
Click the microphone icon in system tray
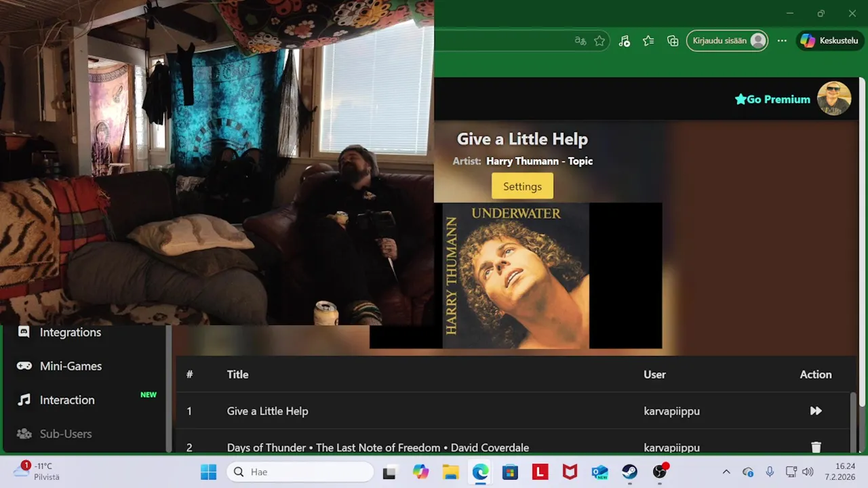(770, 472)
